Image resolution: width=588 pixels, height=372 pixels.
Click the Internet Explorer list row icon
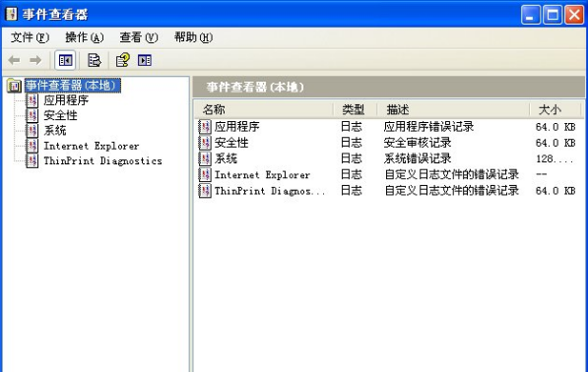(205, 174)
